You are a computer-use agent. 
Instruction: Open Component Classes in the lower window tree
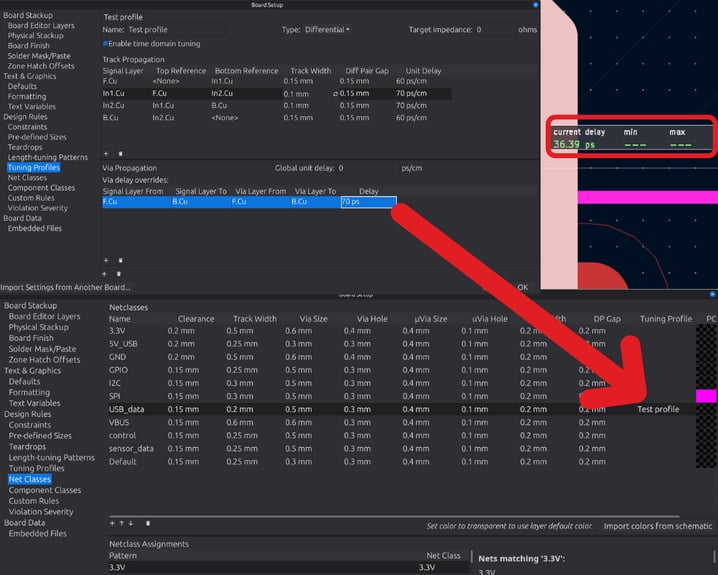tap(44, 490)
